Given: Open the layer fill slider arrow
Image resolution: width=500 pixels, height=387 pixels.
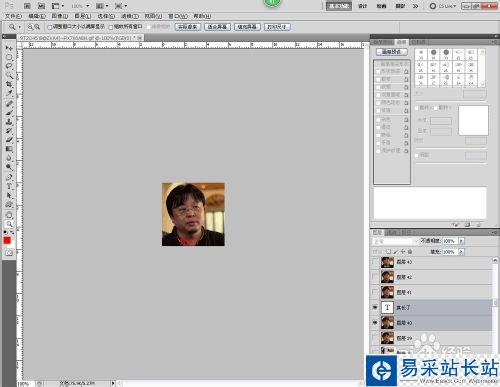Looking at the screenshot, I should click(x=461, y=252).
